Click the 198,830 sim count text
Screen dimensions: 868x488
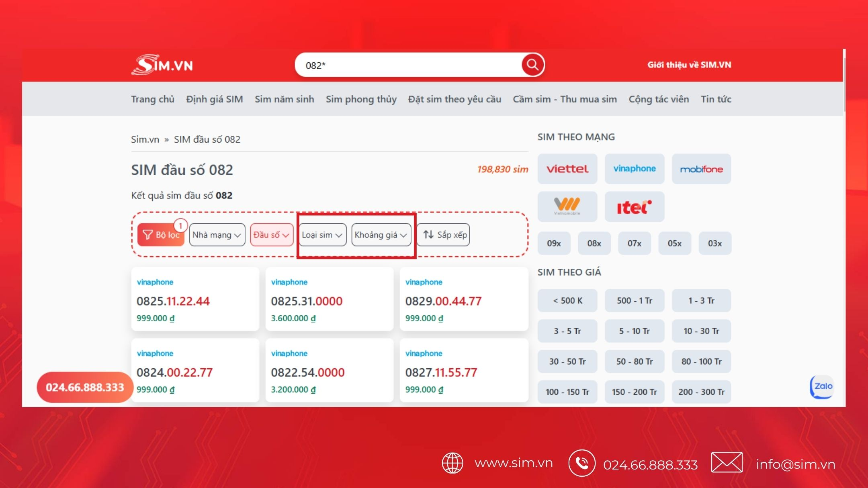coord(502,169)
